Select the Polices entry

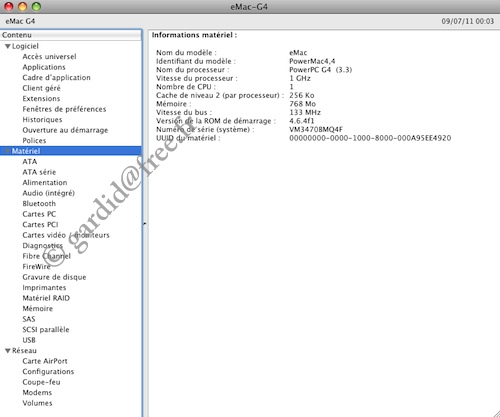coord(34,141)
